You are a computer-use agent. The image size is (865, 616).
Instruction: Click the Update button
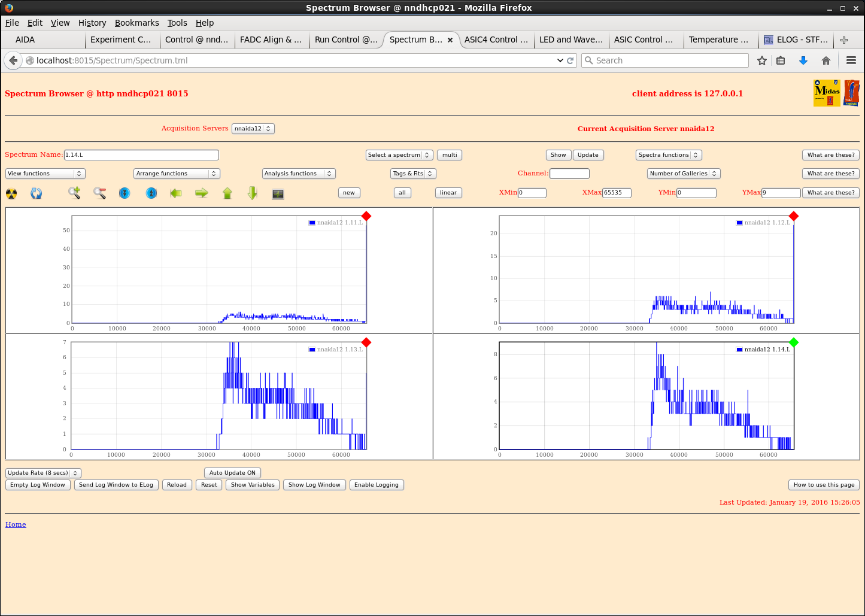tap(588, 155)
